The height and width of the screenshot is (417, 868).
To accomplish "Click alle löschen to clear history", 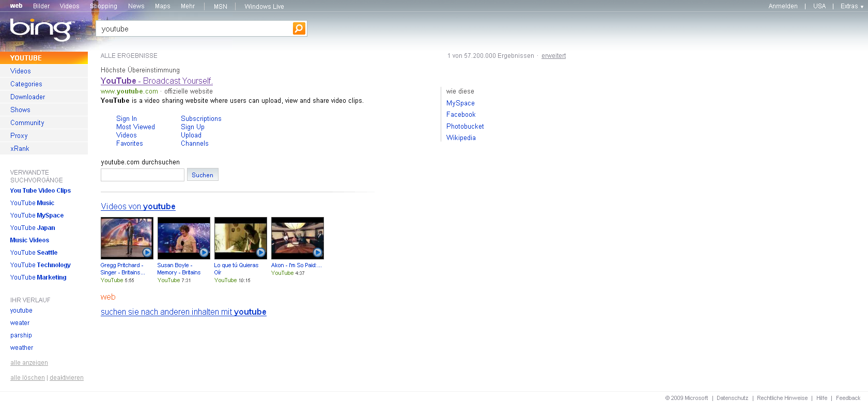I will click(27, 378).
